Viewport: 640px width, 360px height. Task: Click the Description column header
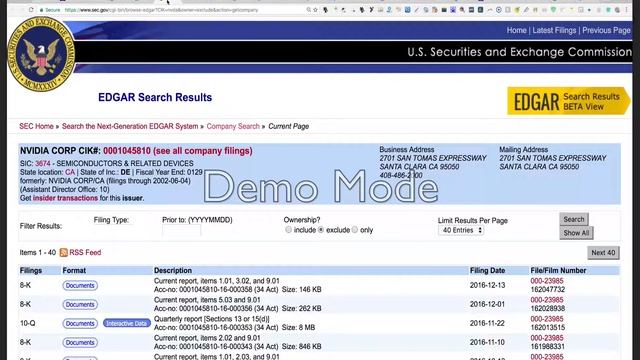(173, 270)
